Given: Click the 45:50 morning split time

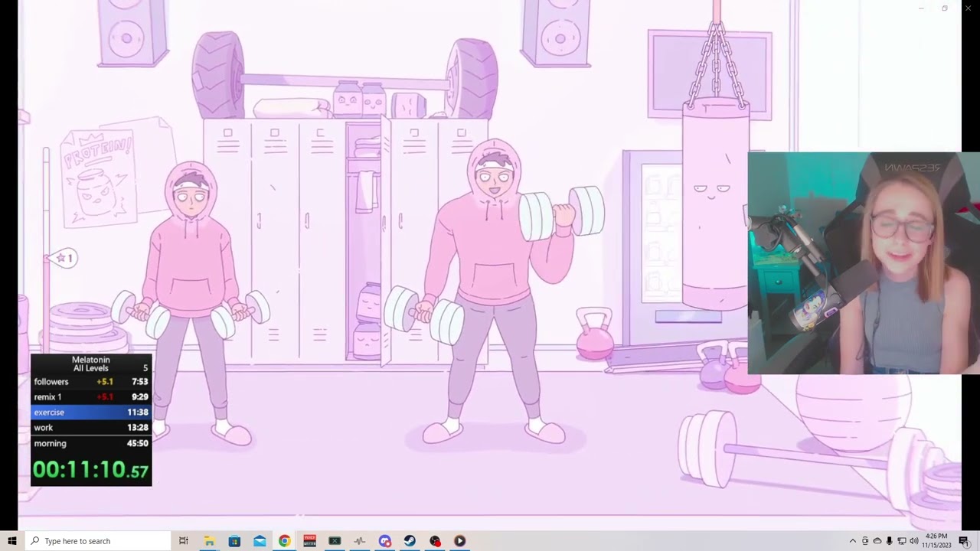Looking at the screenshot, I should tap(139, 443).
